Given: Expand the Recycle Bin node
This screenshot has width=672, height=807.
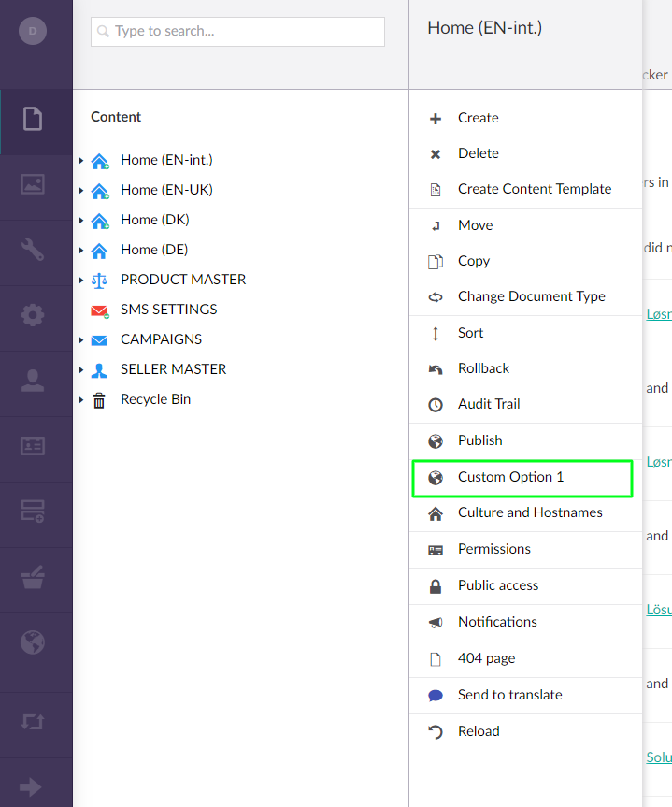Looking at the screenshot, I should [x=80, y=399].
